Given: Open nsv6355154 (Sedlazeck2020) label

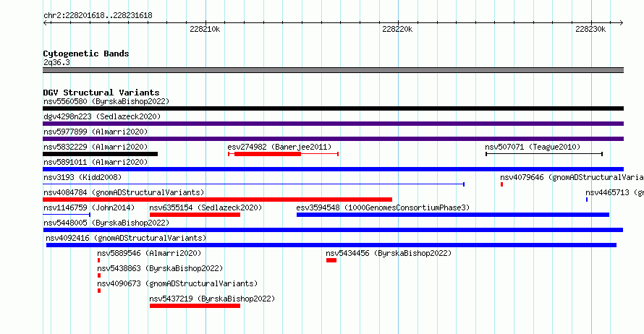Looking at the screenshot, I should coord(206,207).
